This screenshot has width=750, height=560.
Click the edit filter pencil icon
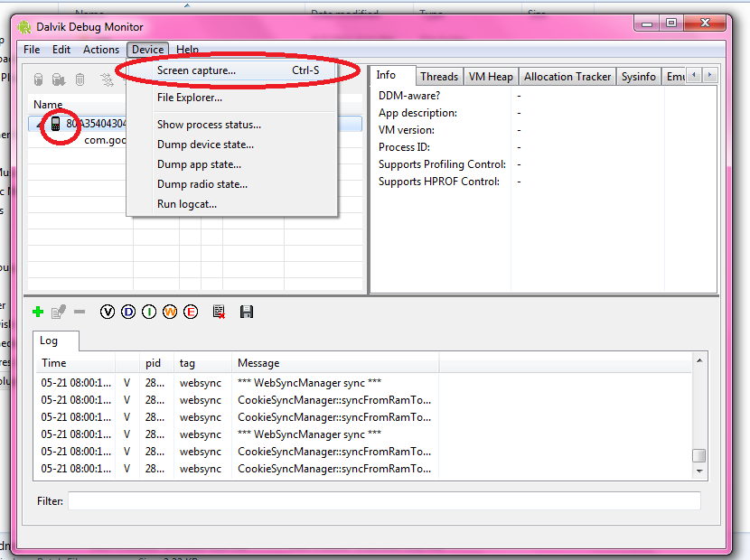pyautogui.click(x=59, y=312)
